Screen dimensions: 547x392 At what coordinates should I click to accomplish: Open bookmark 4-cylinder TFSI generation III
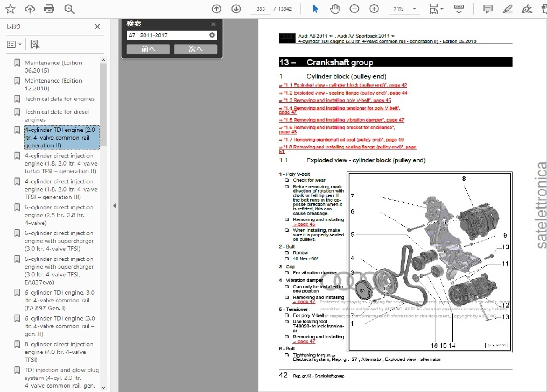tap(61, 189)
